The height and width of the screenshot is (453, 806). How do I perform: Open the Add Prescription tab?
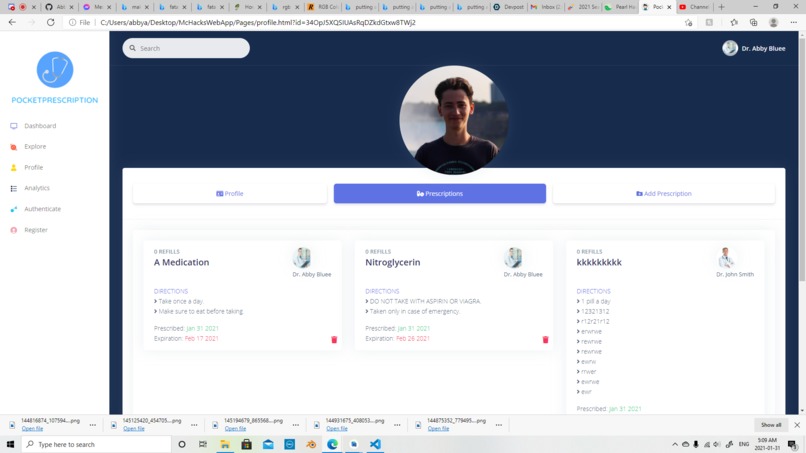(x=664, y=193)
